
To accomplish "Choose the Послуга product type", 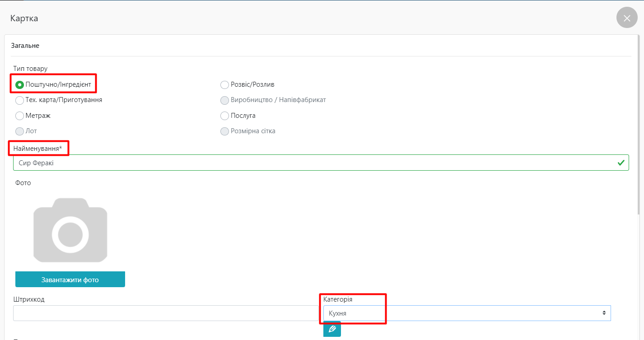I will (224, 116).
